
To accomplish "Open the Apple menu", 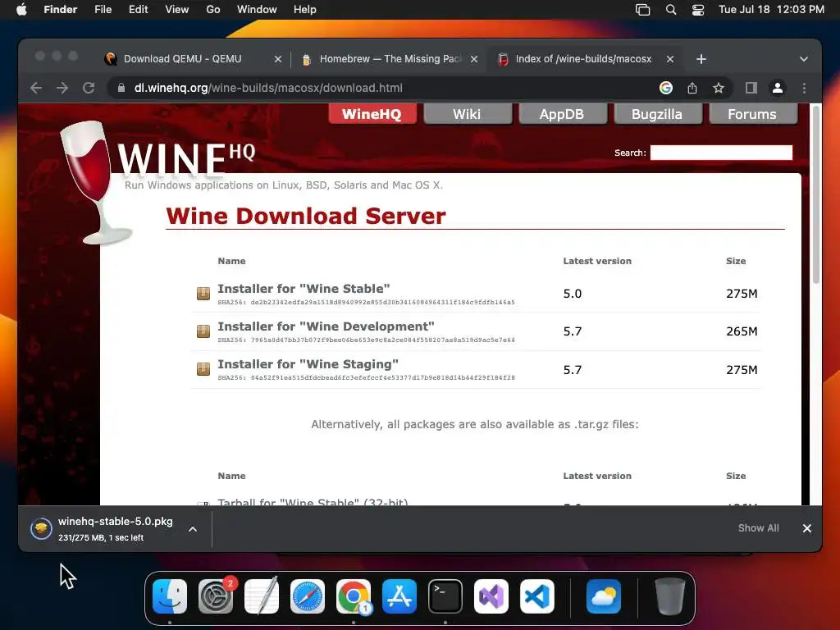I will point(21,10).
